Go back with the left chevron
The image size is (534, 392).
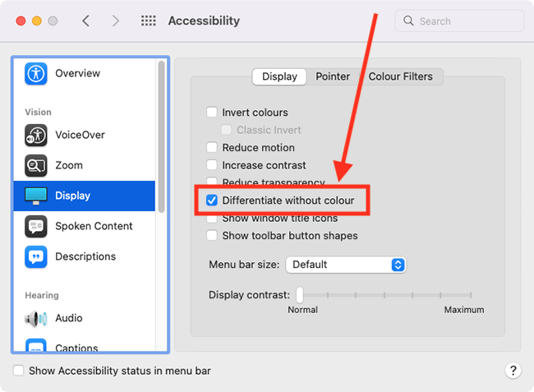[x=85, y=21]
